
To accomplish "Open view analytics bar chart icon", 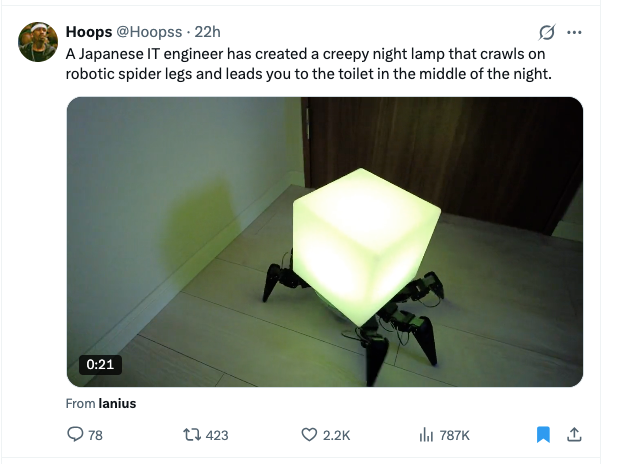I will coord(426,434).
